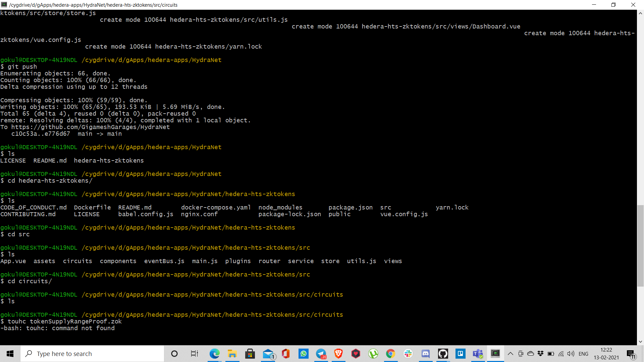Screen dimensions: 644x362
Task: Open the volume control in tray
Action: 571,354
